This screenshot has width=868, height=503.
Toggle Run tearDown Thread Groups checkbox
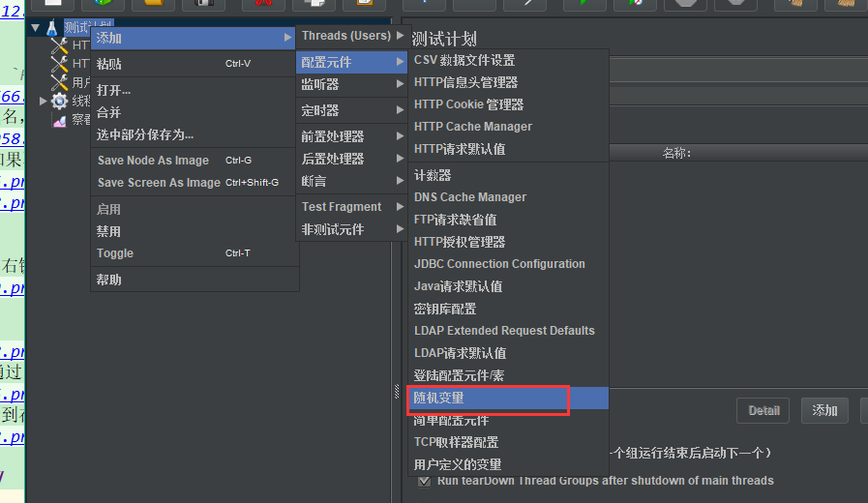[425, 481]
